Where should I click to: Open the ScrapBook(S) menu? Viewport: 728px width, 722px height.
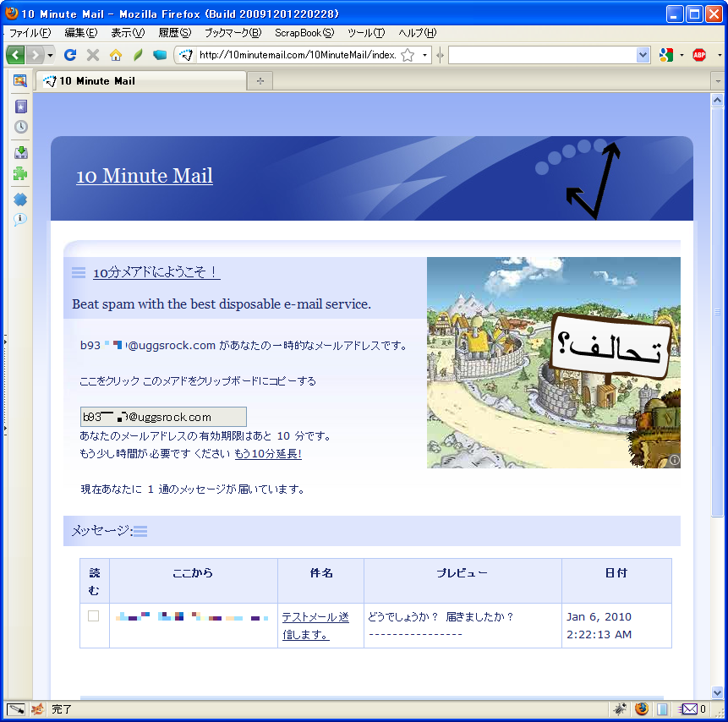point(304,33)
